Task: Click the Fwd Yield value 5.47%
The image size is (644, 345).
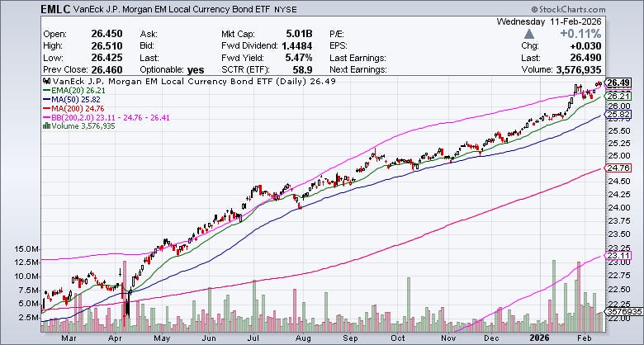Action: [298, 58]
